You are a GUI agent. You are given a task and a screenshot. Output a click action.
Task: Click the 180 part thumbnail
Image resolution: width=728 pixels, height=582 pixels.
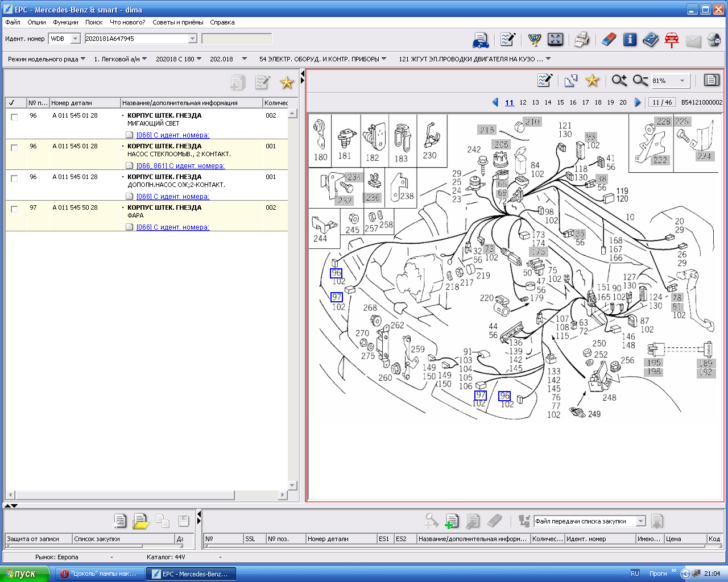[321, 140]
